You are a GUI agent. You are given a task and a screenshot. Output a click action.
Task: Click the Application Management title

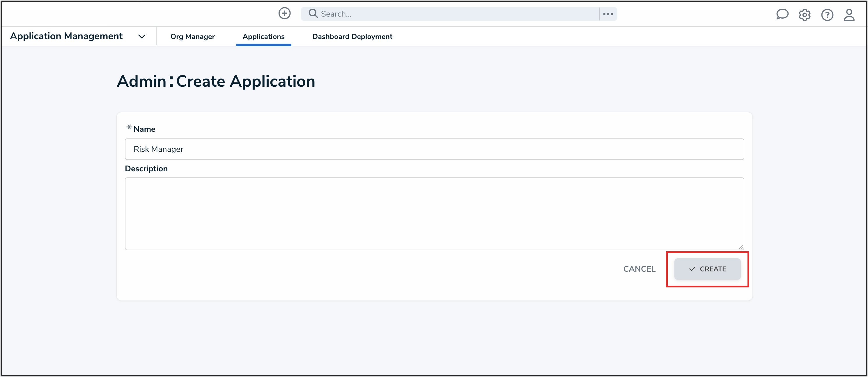(x=66, y=36)
